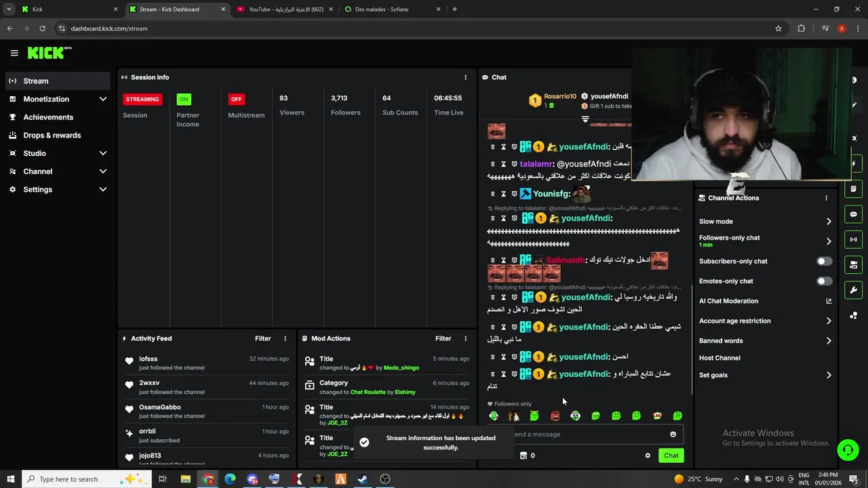Click the chat bubble icon in the right sidebar

(x=853, y=214)
